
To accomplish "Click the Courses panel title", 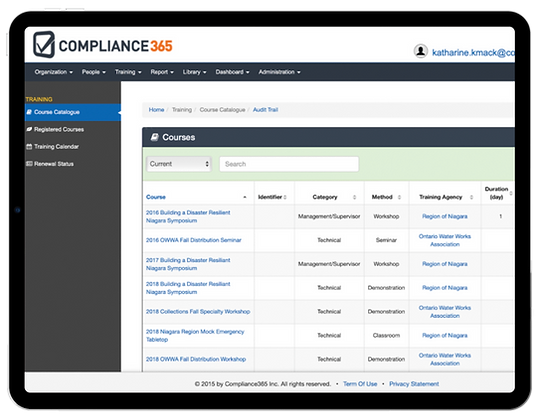I will (178, 137).
